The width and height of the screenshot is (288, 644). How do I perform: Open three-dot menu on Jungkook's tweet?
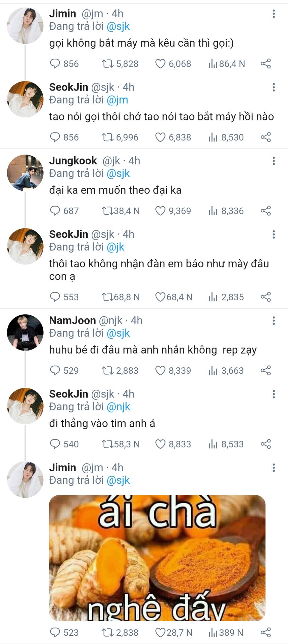pyautogui.click(x=274, y=161)
